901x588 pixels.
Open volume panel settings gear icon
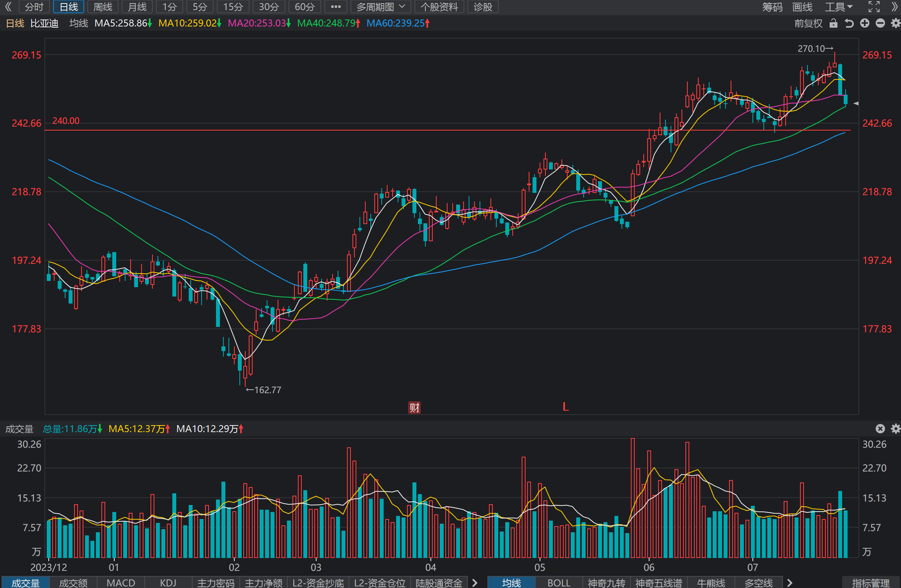896,429
